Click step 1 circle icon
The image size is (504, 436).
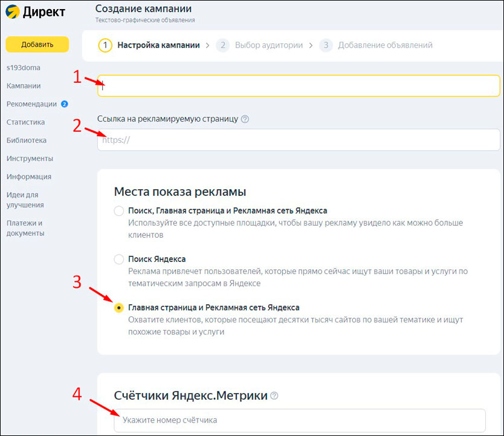[105, 45]
